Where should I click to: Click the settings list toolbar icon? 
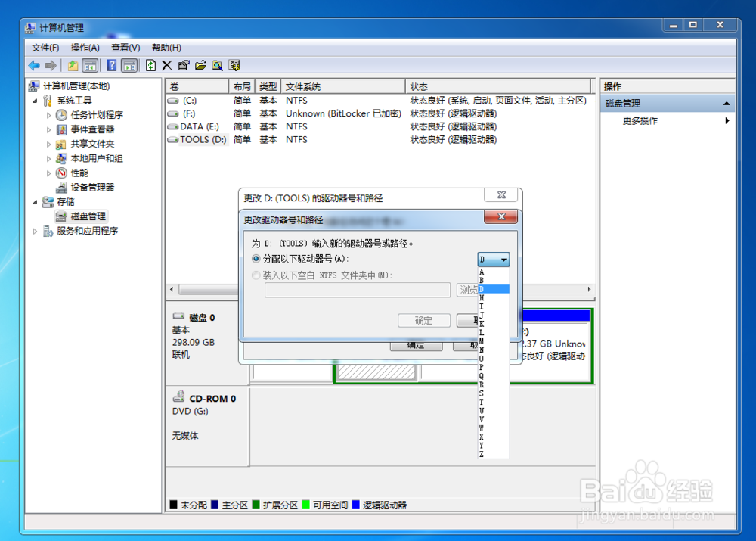234,66
